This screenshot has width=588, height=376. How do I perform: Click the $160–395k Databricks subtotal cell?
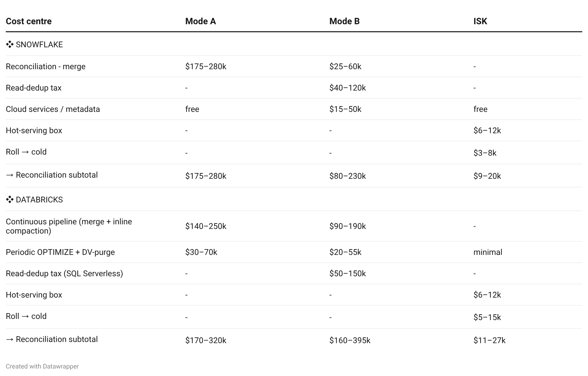[x=350, y=340]
